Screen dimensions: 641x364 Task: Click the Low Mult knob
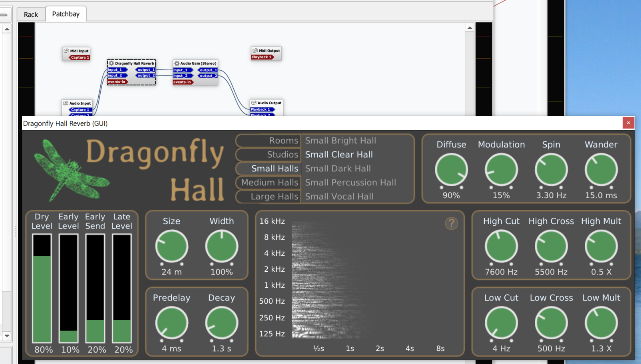[x=601, y=323]
